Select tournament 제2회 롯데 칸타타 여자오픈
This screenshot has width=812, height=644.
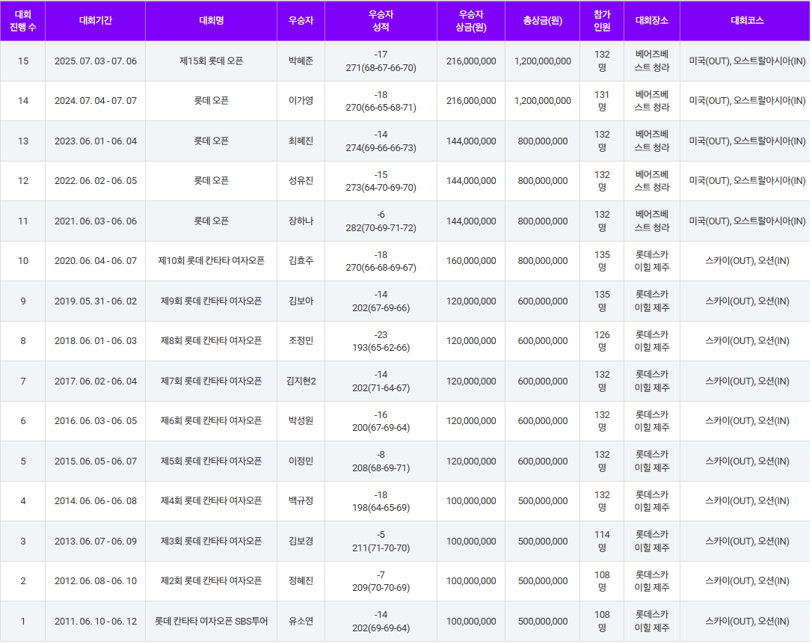tap(212, 581)
